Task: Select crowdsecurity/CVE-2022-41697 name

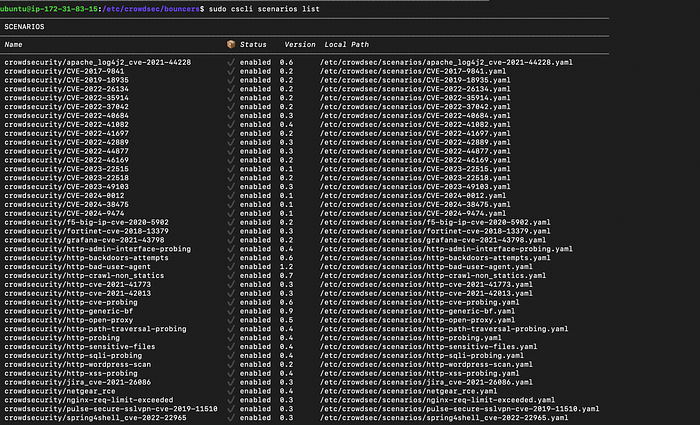Action: (x=67, y=133)
